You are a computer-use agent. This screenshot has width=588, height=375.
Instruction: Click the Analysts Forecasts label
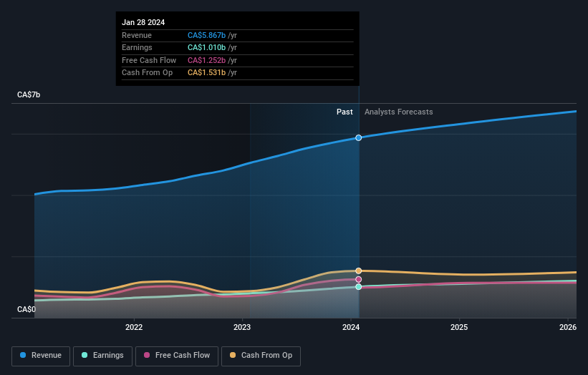click(399, 112)
